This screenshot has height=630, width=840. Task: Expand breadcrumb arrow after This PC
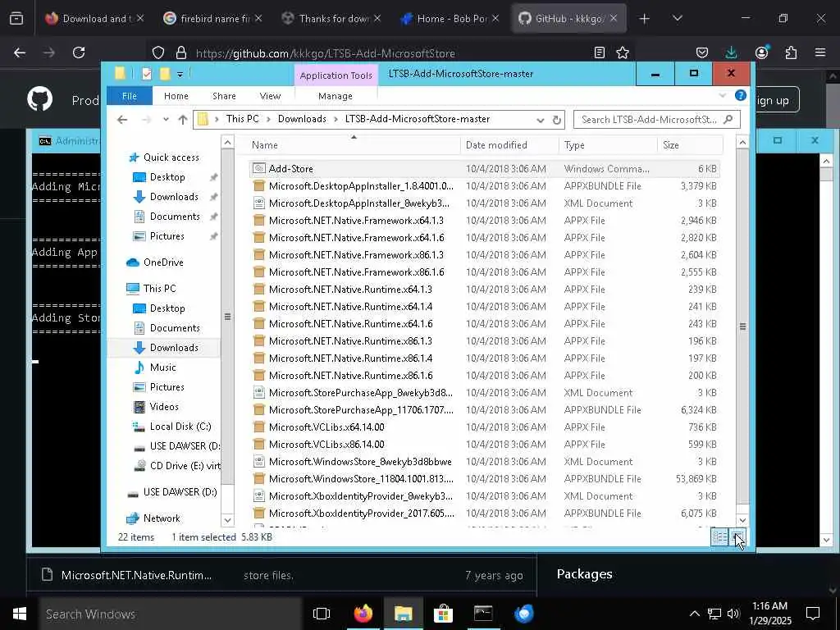point(268,119)
